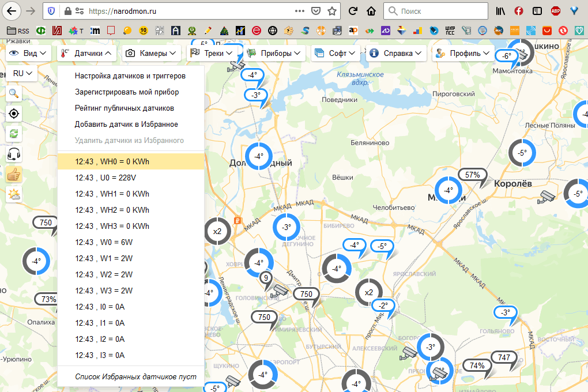Click the Adblock Plus extension icon
The image size is (588, 392).
[x=555, y=11]
